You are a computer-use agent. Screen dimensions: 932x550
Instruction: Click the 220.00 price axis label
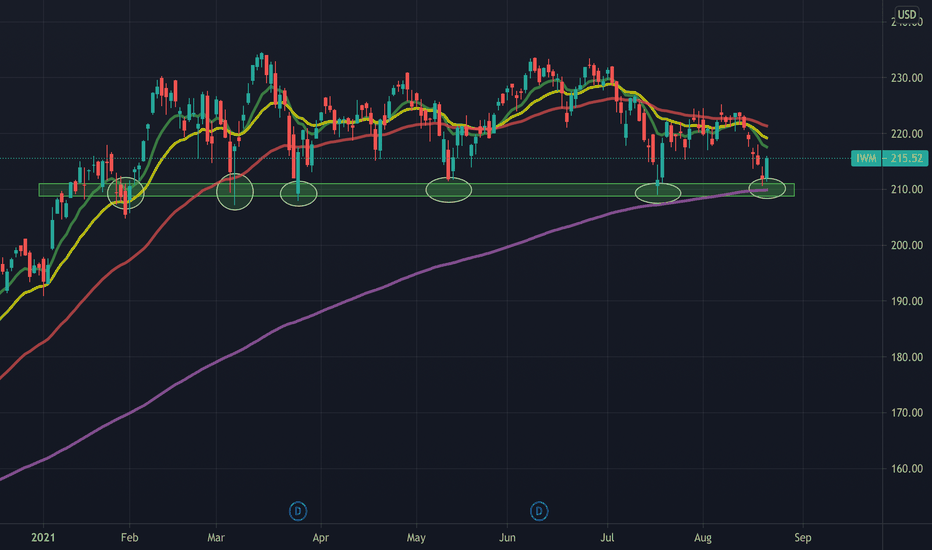click(906, 134)
